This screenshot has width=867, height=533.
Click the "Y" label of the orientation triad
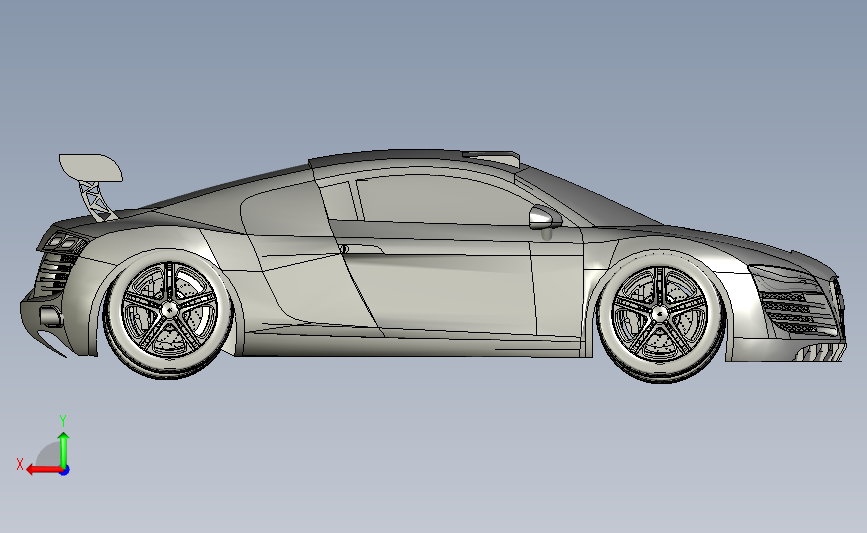pos(63,421)
